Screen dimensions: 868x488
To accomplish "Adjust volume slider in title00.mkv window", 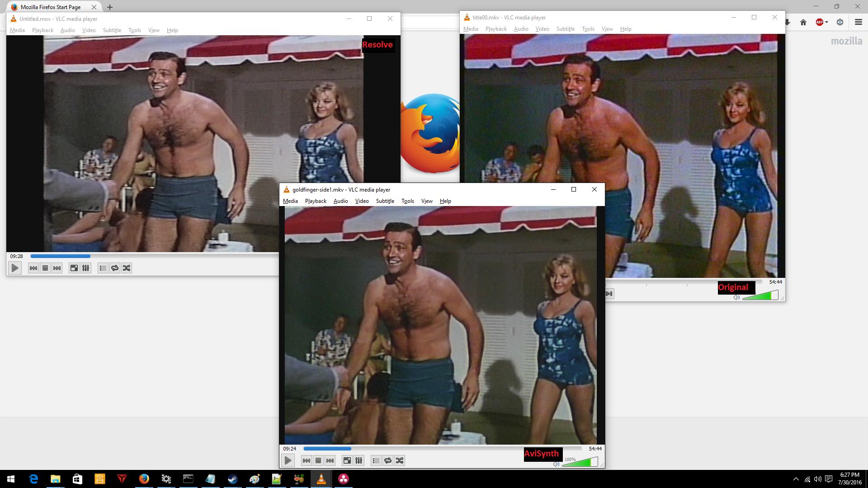I will (x=760, y=295).
